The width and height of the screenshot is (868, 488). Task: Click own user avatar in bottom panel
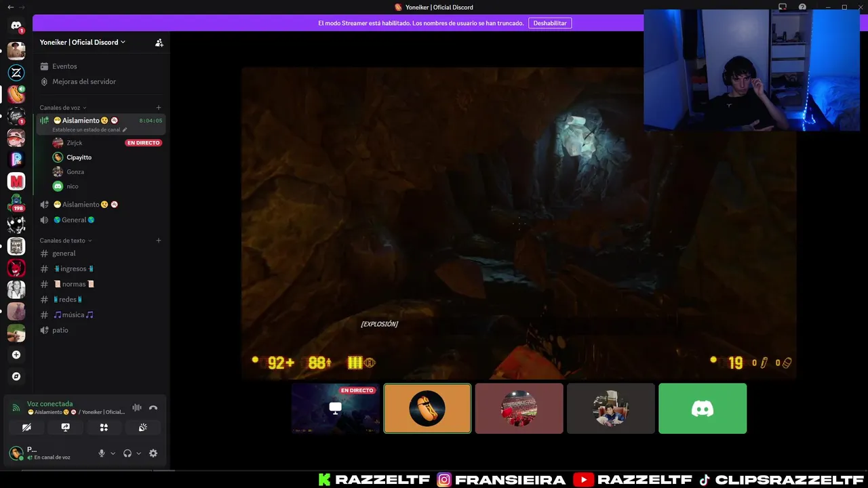(x=16, y=453)
